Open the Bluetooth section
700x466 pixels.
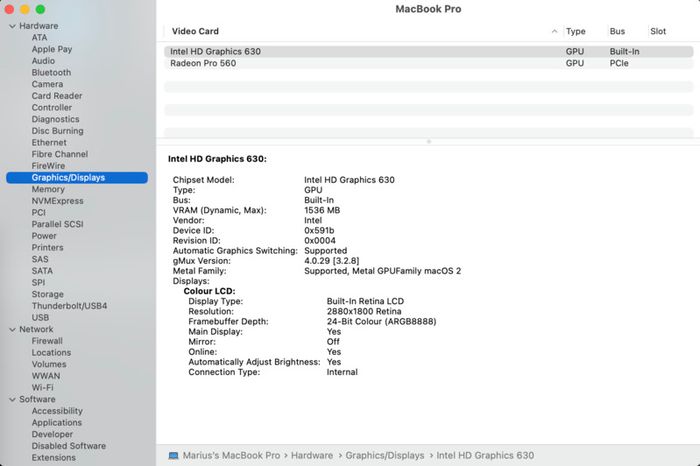pos(51,72)
